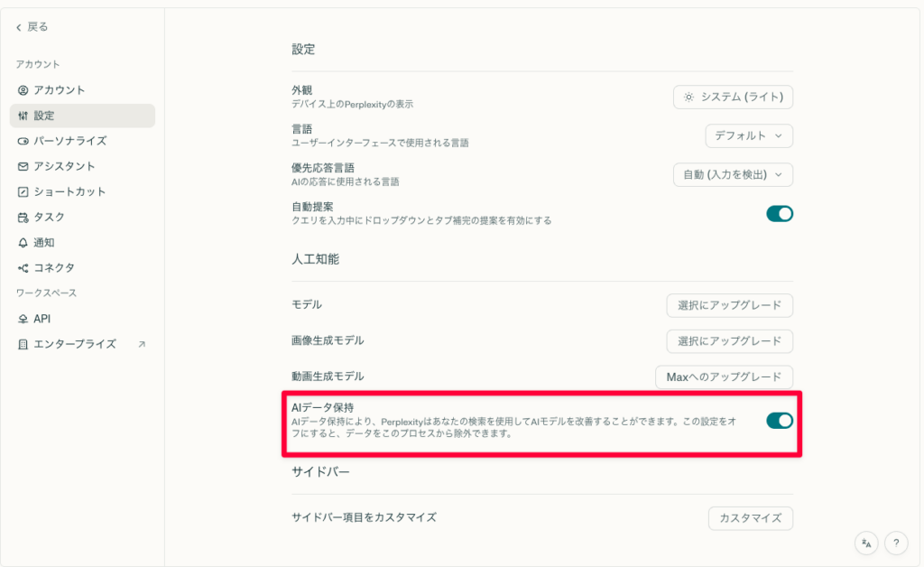Select the コネクタ sidebar icon
The width and height of the screenshot is (924, 567).
point(21,266)
